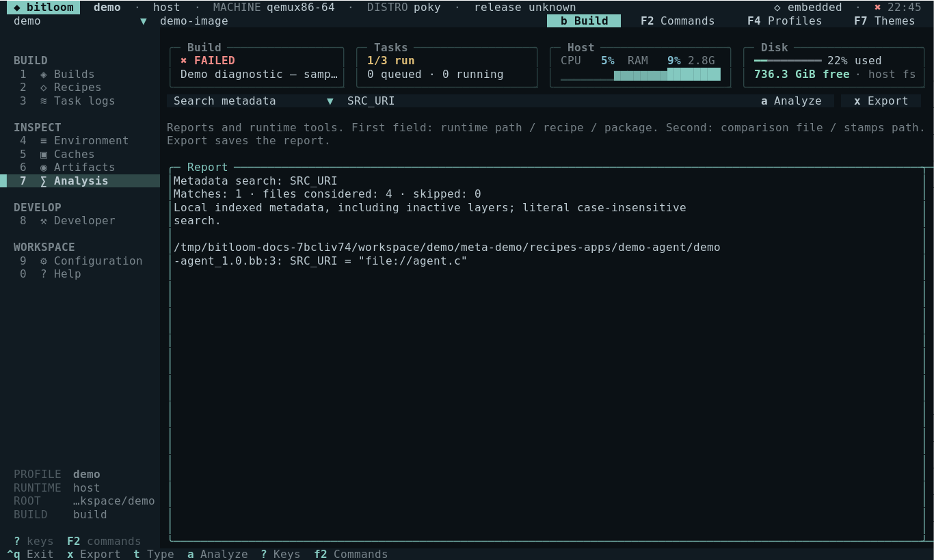Click the Caches square icon
Image resolution: width=934 pixels, height=560 pixels.
click(44, 155)
